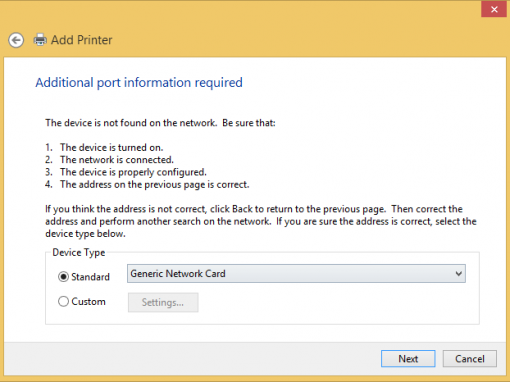Close the Add Printer wizard window

(x=494, y=9)
